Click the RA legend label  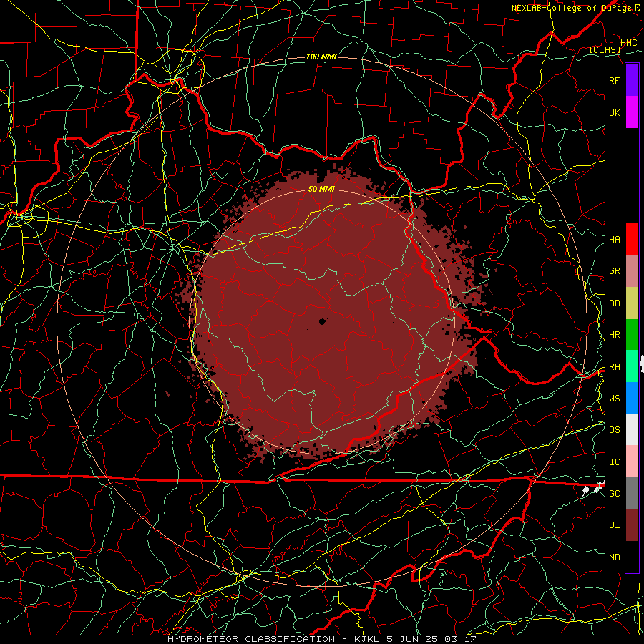tap(614, 367)
